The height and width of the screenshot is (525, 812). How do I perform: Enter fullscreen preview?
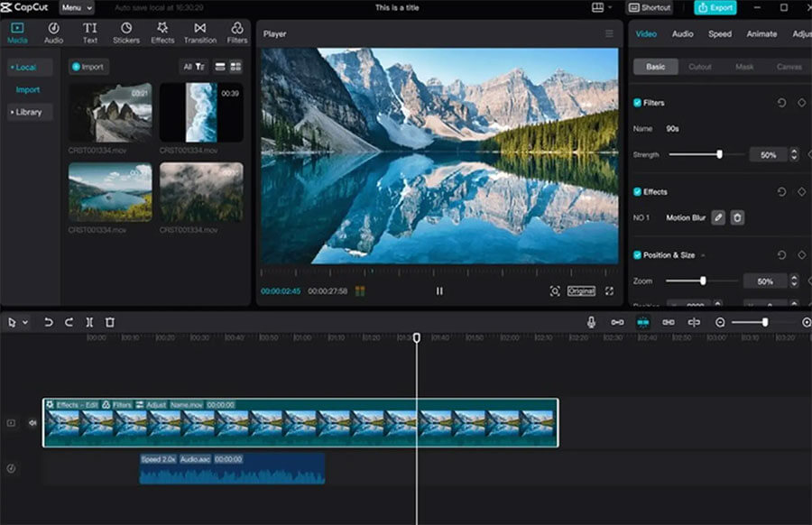tap(610, 291)
